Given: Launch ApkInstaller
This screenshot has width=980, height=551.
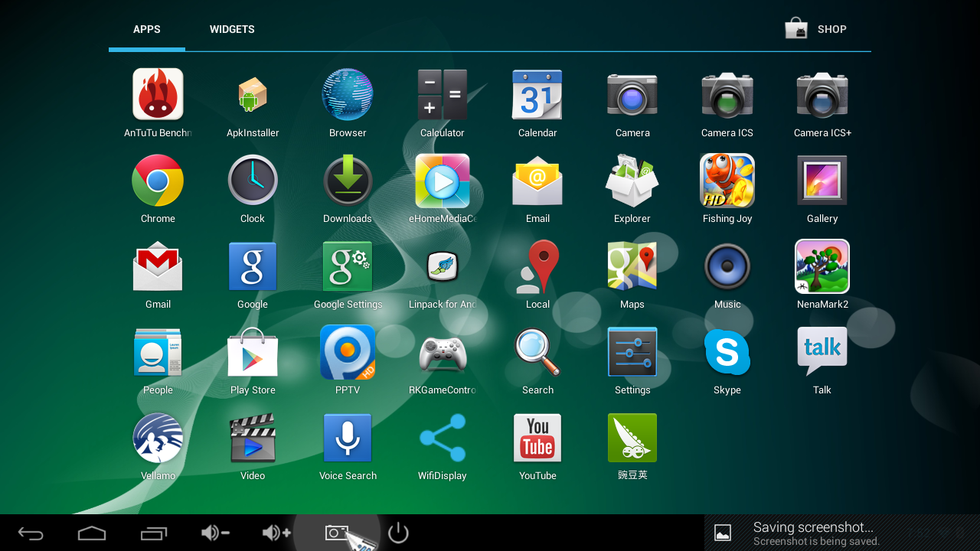Looking at the screenshot, I should [253, 95].
